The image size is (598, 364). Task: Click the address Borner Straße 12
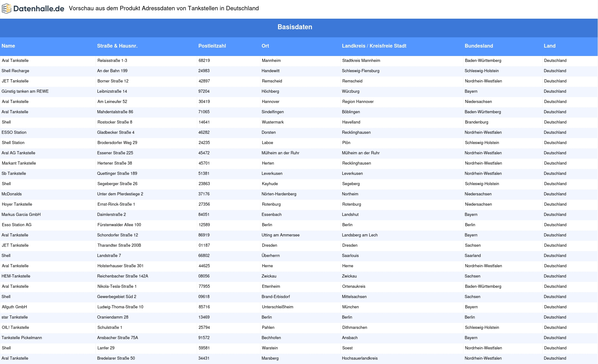(113, 81)
